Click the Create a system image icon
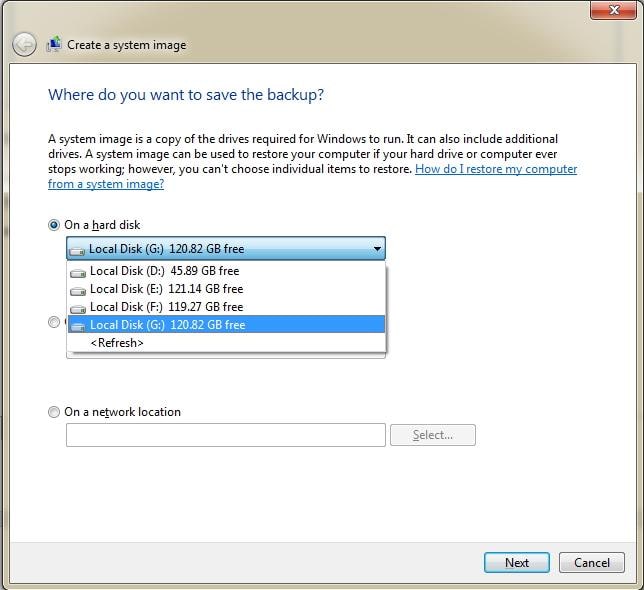Viewport: 644px width, 590px height. click(x=54, y=44)
